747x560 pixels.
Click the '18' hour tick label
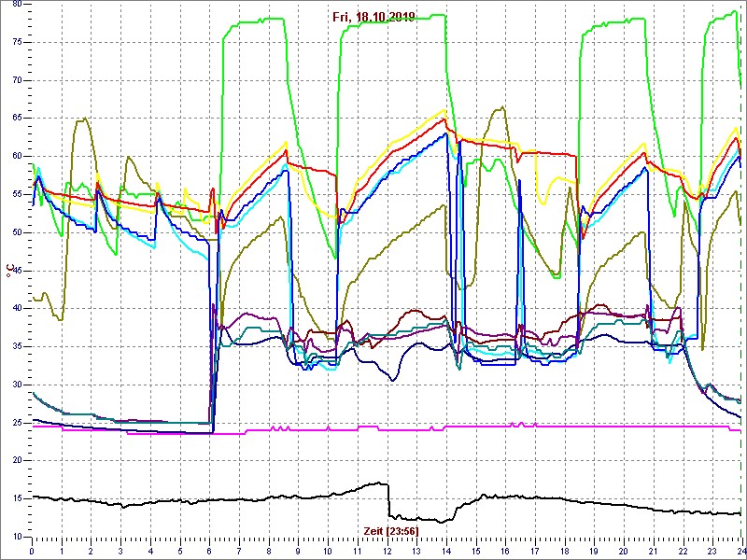566,551
